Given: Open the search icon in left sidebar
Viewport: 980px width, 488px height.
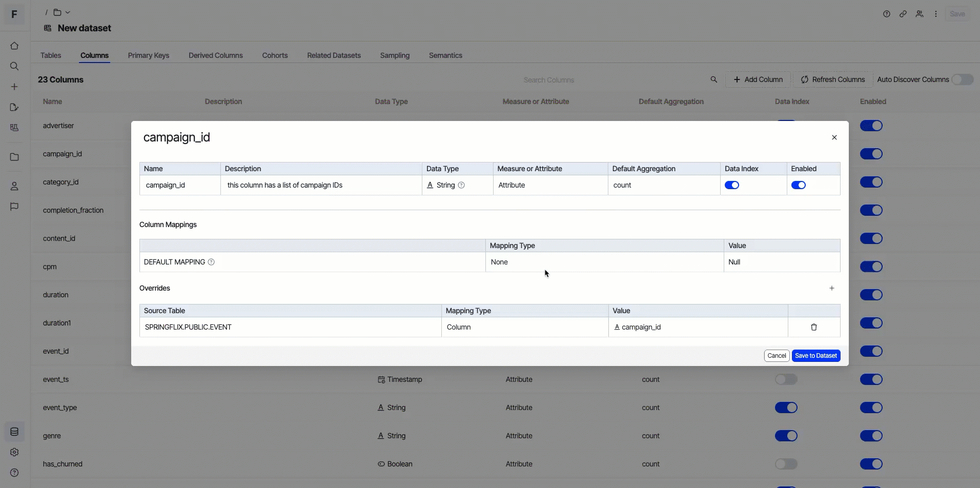Looking at the screenshot, I should click(x=14, y=66).
